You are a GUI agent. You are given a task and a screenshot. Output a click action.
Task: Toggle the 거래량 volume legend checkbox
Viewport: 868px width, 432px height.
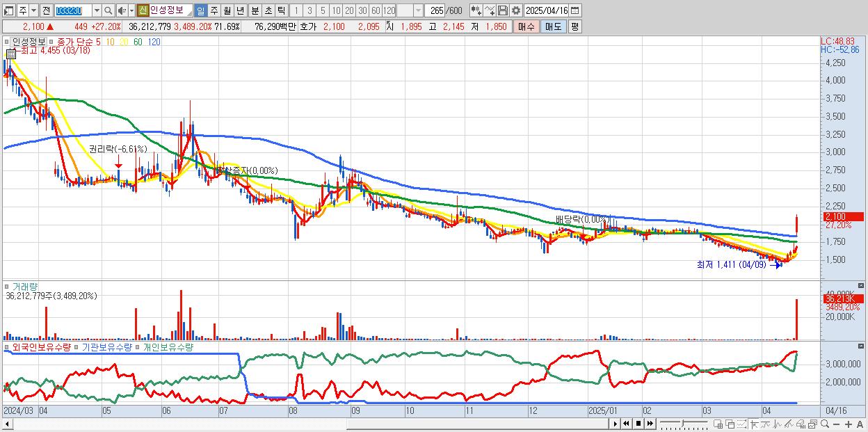(x=8, y=287)
